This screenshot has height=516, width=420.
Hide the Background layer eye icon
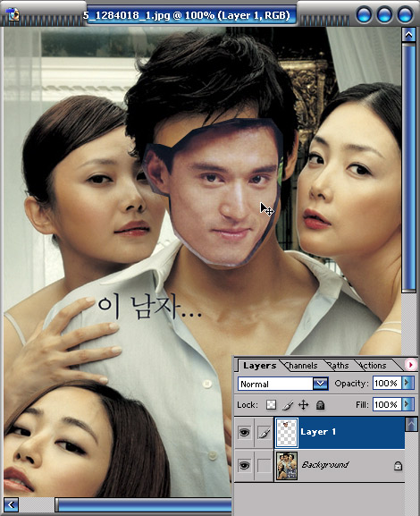coord(244,465)
